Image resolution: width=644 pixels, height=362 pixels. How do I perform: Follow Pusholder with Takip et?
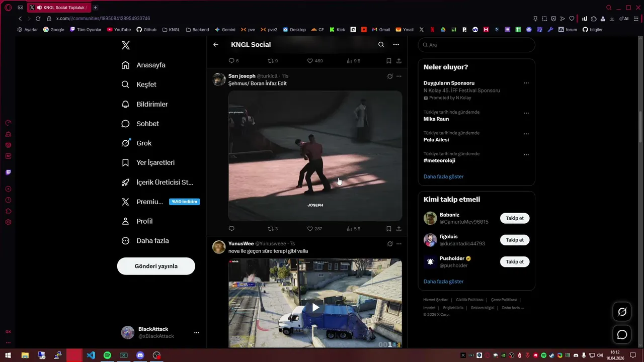[x=515, y=261]
